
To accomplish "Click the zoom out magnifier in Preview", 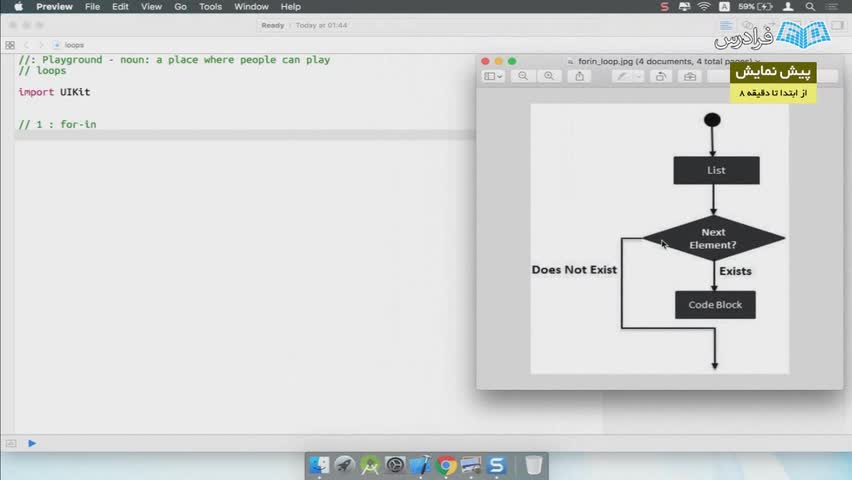I will pos(523,77).
